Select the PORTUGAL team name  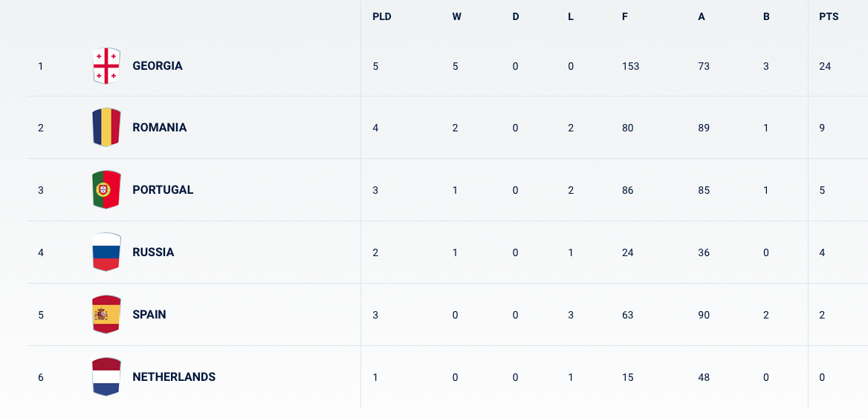click(x=163, y=190)
